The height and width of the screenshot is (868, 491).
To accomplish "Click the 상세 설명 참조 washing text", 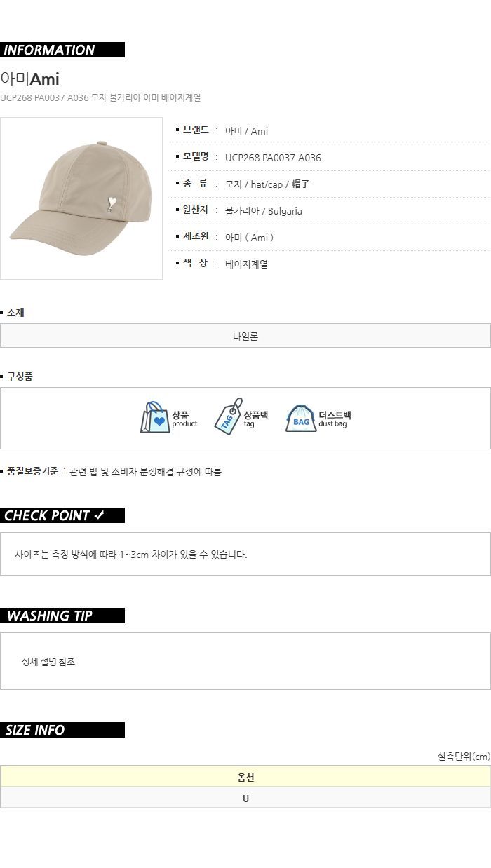I will pos(48,662).
